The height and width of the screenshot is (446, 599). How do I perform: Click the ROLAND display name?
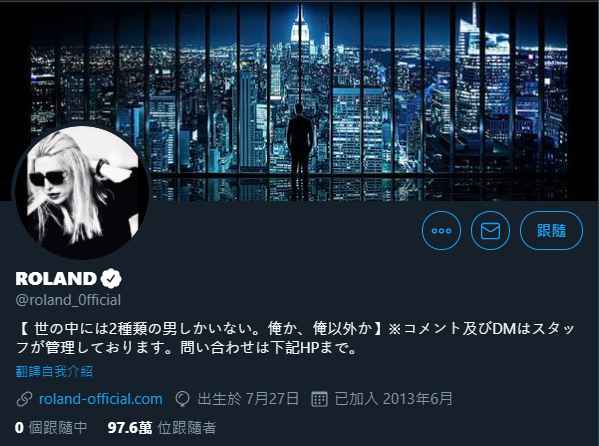coord(56,278)
